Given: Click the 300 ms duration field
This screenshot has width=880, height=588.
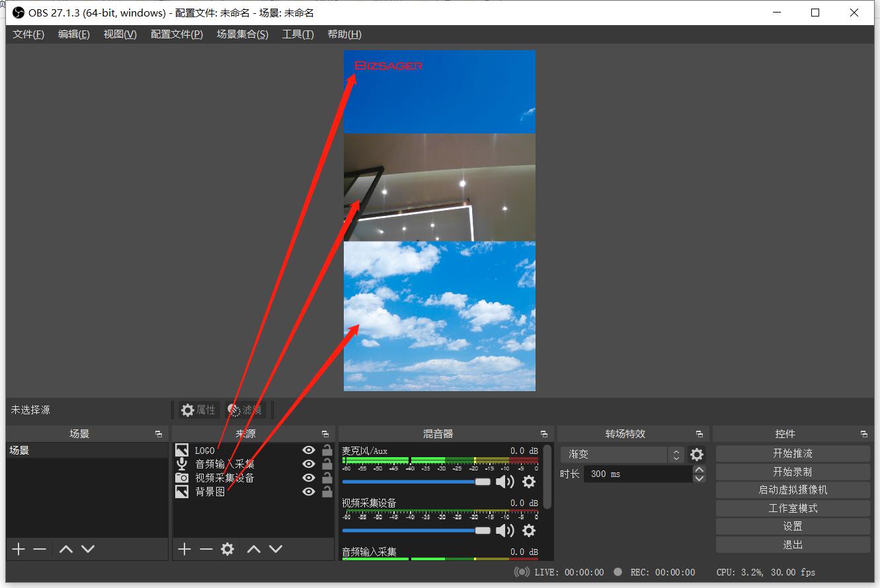Looking at the screenshot, I should pos(638,474).
